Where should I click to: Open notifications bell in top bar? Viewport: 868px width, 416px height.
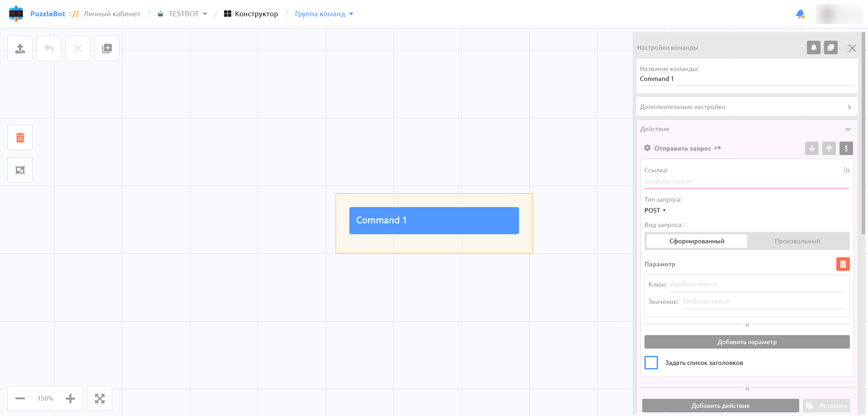tap(800, 14)
